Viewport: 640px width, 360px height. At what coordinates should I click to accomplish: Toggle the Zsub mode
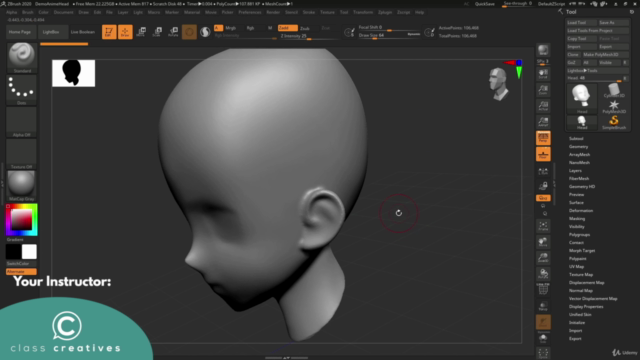pos(305,28)
